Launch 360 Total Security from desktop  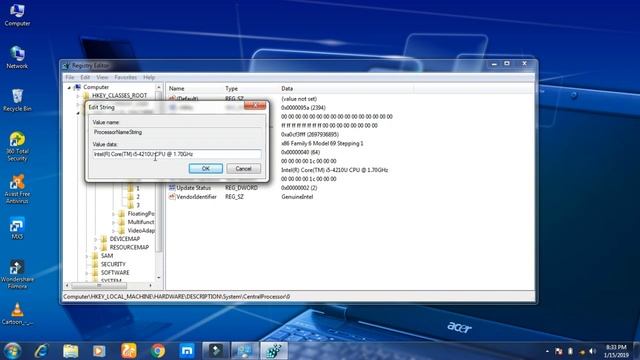17,146
